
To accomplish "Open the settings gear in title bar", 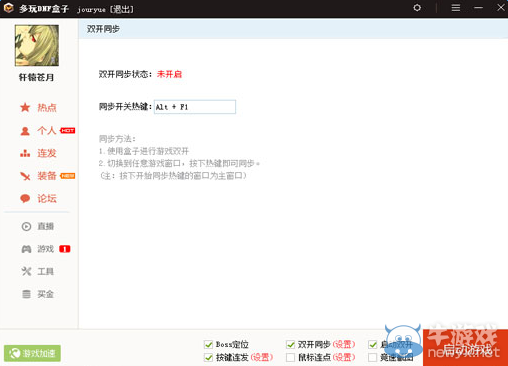I will click(x=417, y=7).
